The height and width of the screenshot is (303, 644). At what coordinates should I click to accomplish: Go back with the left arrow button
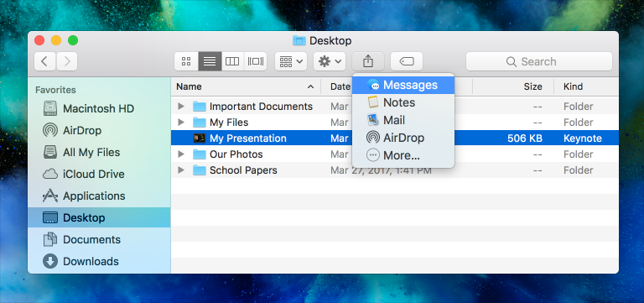coord(45,61)
